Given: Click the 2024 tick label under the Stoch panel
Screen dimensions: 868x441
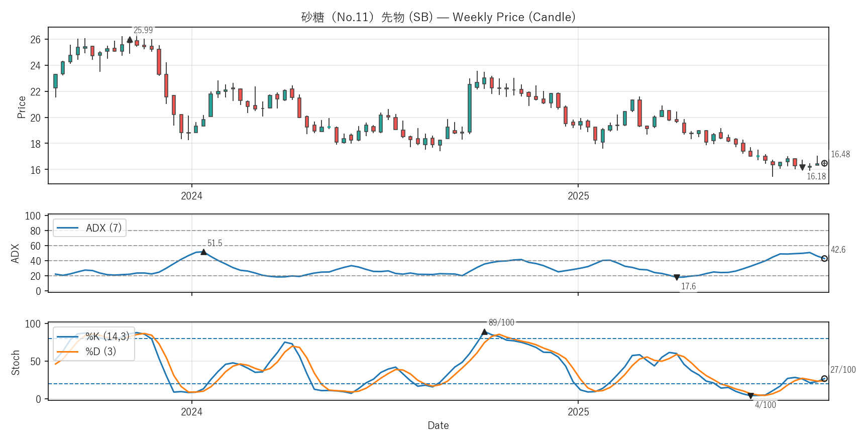Looking at the screenshot, I should tap(191, 412).
